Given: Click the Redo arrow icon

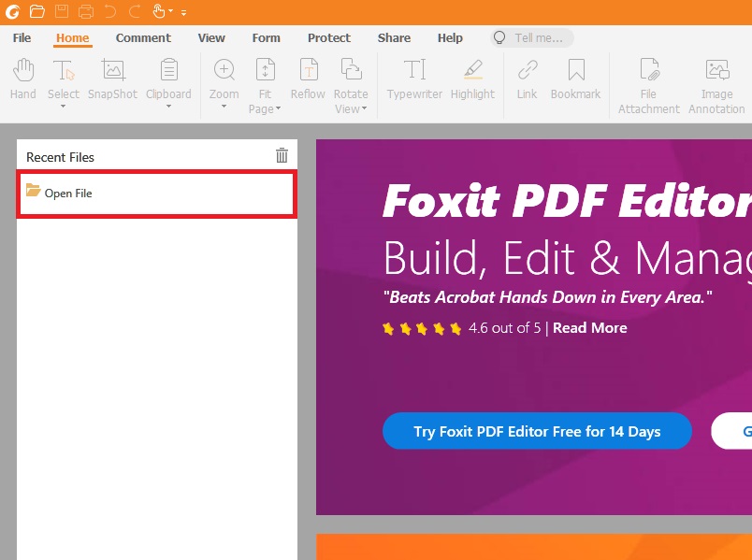Looking at the screenshot, I should pyautogui.click(x=135, y=11).
